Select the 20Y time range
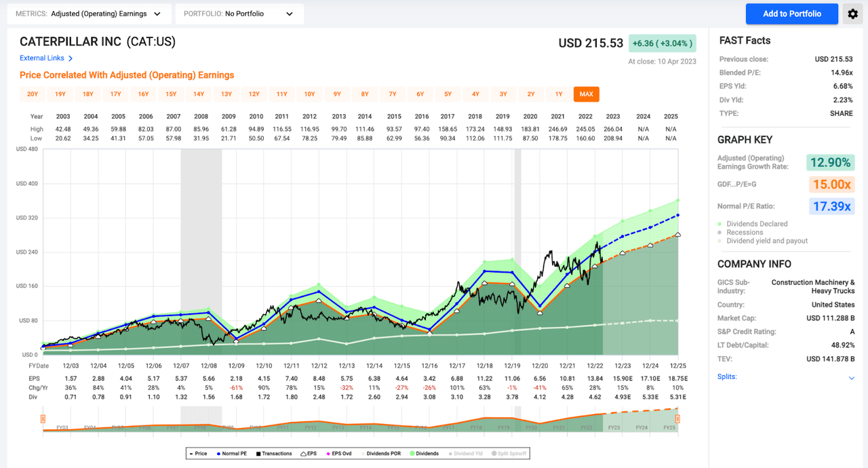Image resolution: width=868 pixels, height=468 pixels. pos(33,94)
